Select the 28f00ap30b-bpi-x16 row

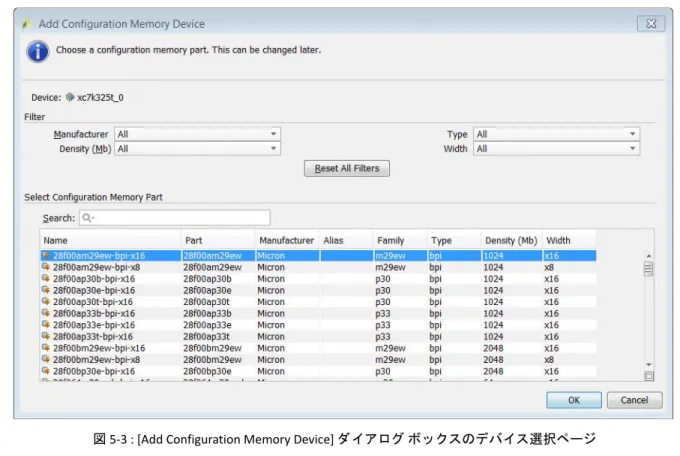point(318,279)
